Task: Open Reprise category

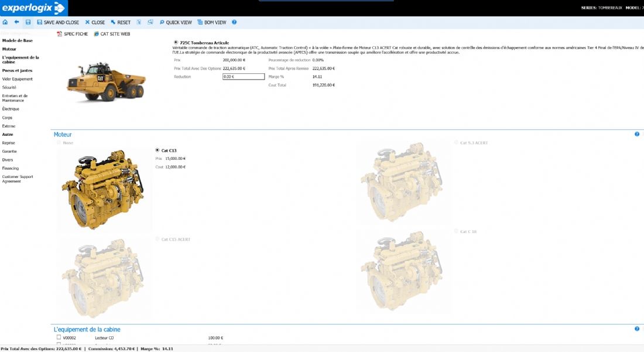Action: (9, 143)
